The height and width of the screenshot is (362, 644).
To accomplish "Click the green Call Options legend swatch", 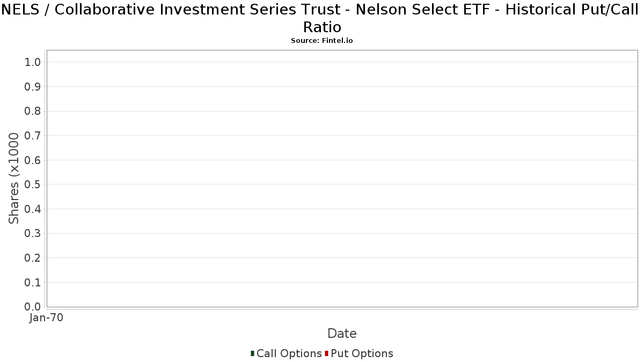I will pos(252,353).
